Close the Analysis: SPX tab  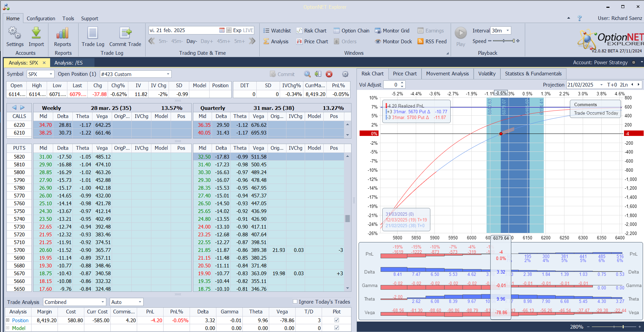pyautogui.click(x=44, y=63)
